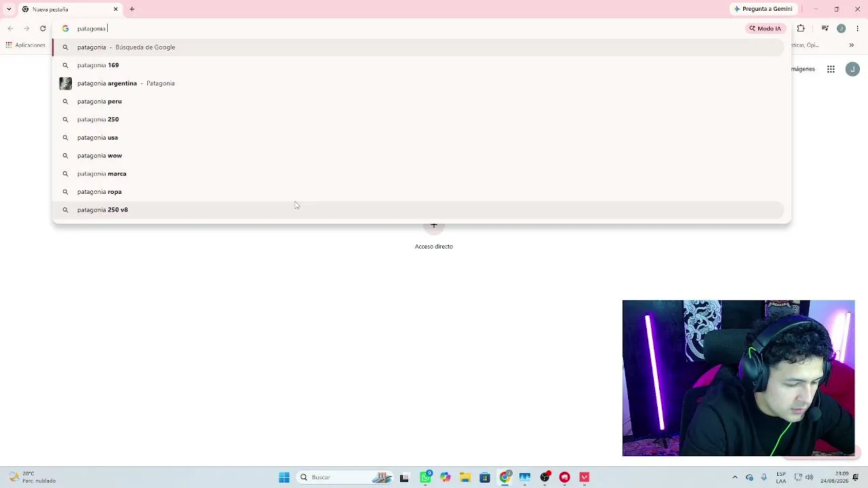The height and width of the screenshot is (488, 868).
Task: Open the volume speaker tray icon
Action: click(x=809, y=477)
